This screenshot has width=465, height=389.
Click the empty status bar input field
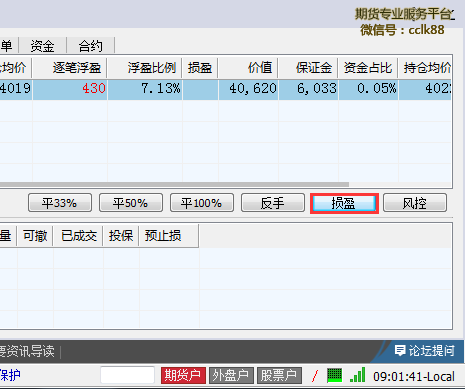click(127, 375)
